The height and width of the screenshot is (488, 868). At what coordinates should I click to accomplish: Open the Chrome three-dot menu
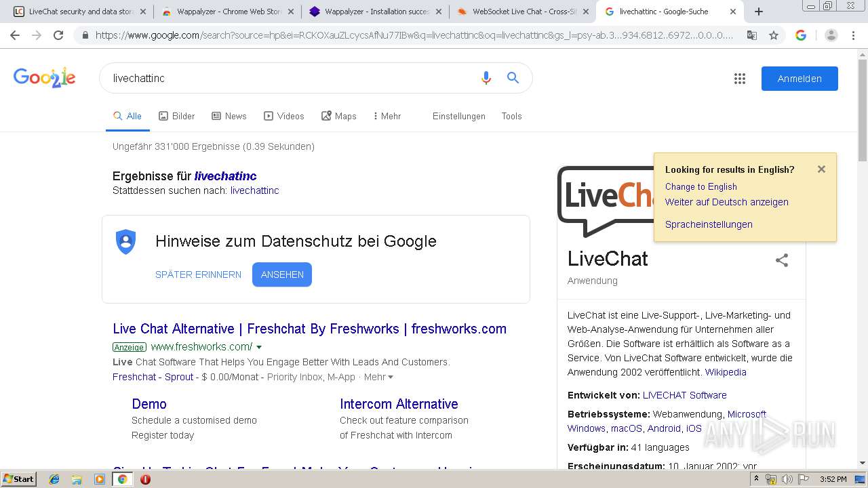click(853, 35)
